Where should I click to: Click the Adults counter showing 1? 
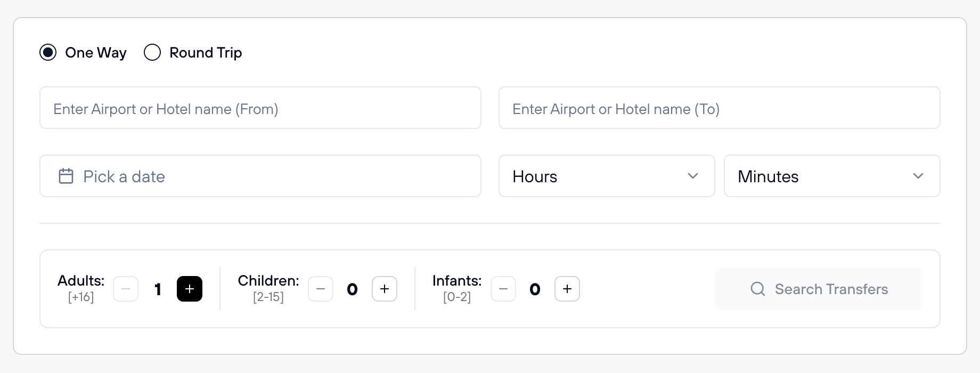pyautogui.click(x=158, y=289)
